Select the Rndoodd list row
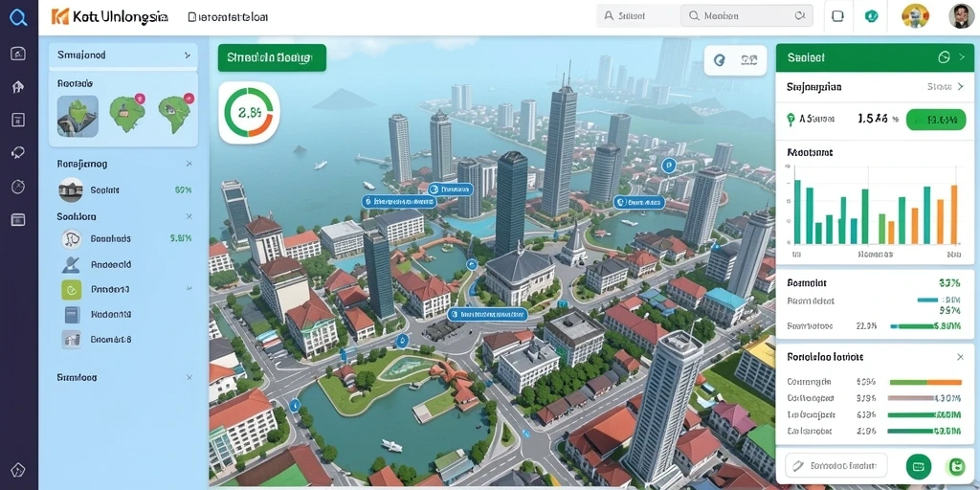 click(x=125, y=264)
